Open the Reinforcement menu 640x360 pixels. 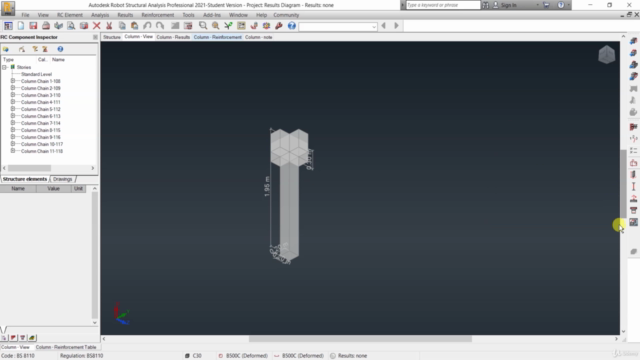[x=158, y=15]
